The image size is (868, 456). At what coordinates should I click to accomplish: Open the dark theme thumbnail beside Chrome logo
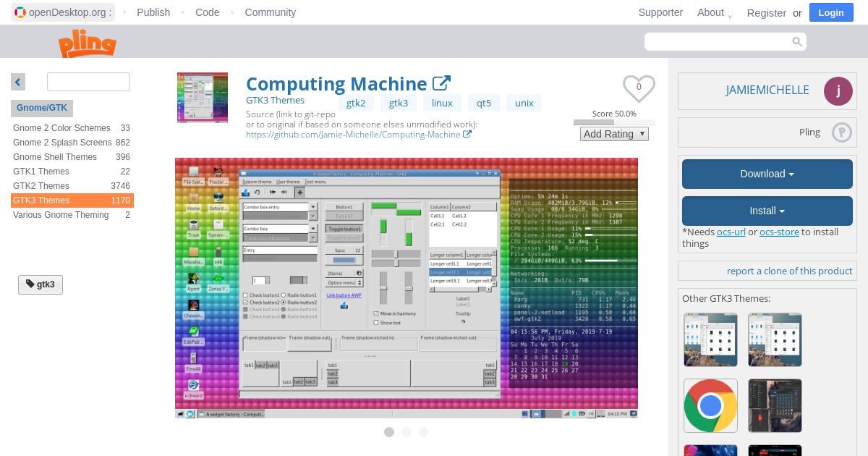(775, 405)
